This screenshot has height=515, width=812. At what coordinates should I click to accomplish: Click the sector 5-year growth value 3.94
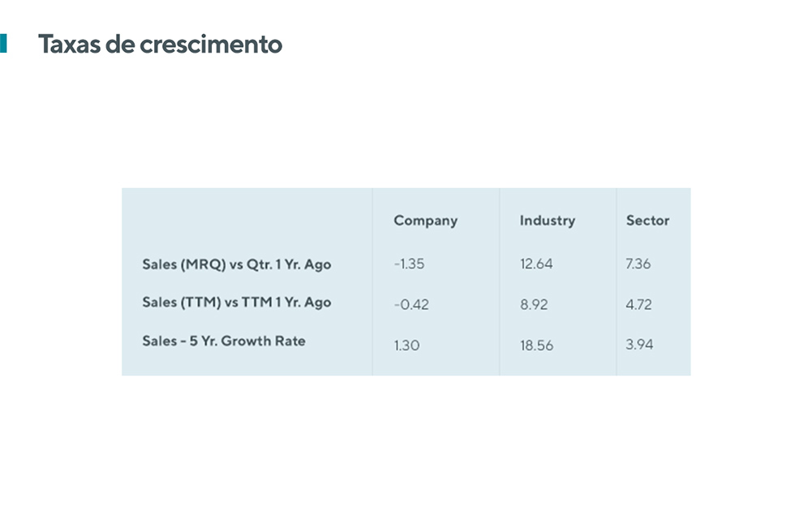pos(639,345)
